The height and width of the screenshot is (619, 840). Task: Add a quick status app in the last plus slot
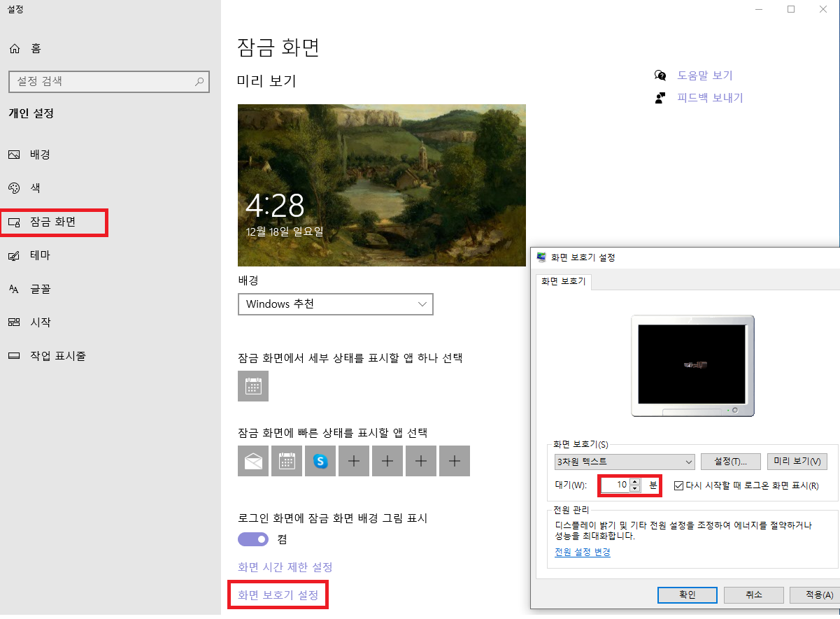click(x=455, y=461)
